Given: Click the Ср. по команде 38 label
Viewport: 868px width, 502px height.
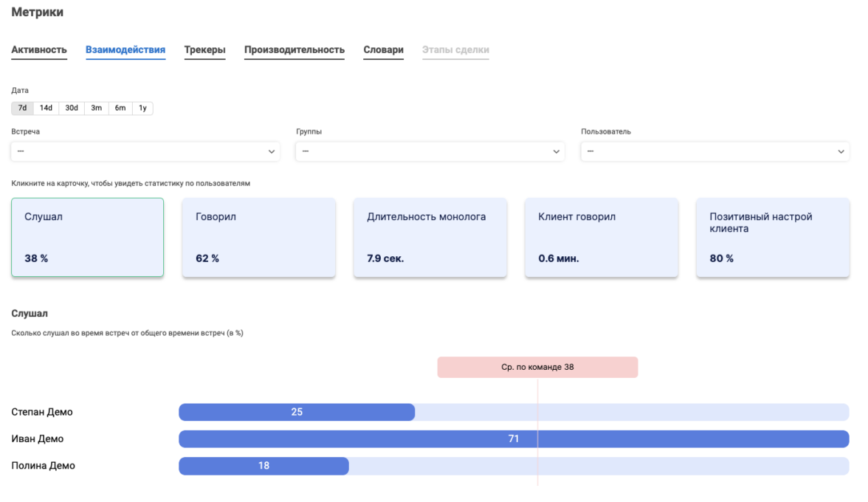Looking at the screenshot, I should coord(537,367).
